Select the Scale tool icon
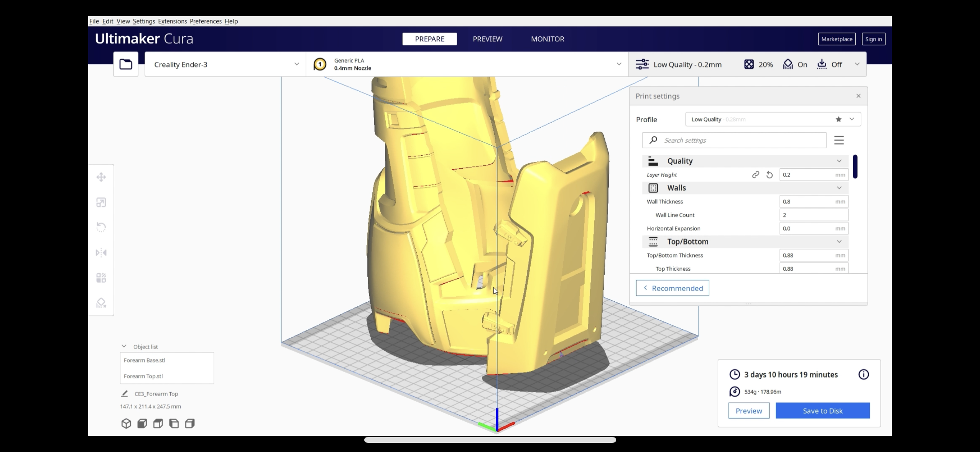This screenshot has height=452, width=980. 101,202
